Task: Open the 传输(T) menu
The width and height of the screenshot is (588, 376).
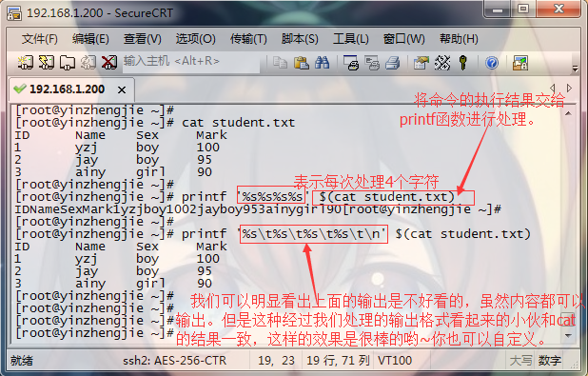Action: coord(248,39)
